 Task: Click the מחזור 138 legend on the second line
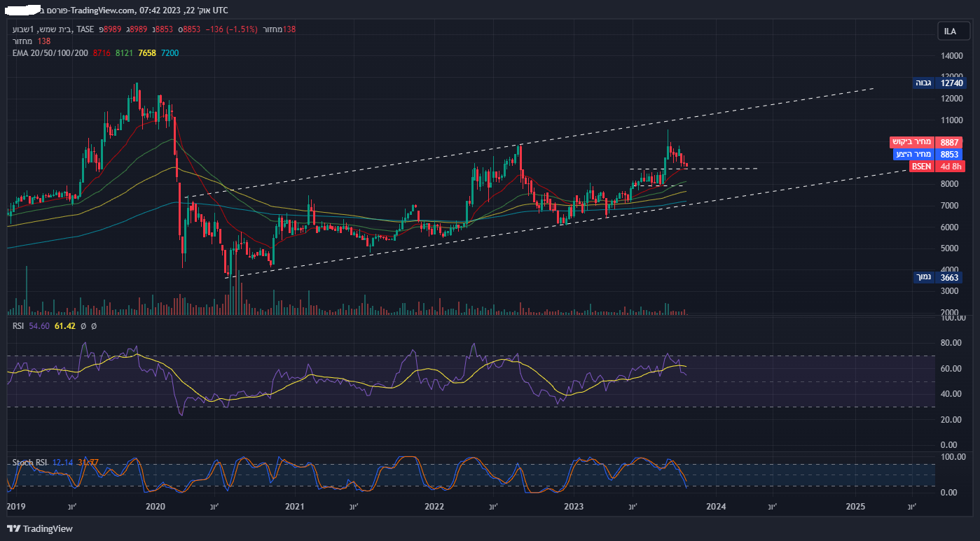tap(32, 41)
